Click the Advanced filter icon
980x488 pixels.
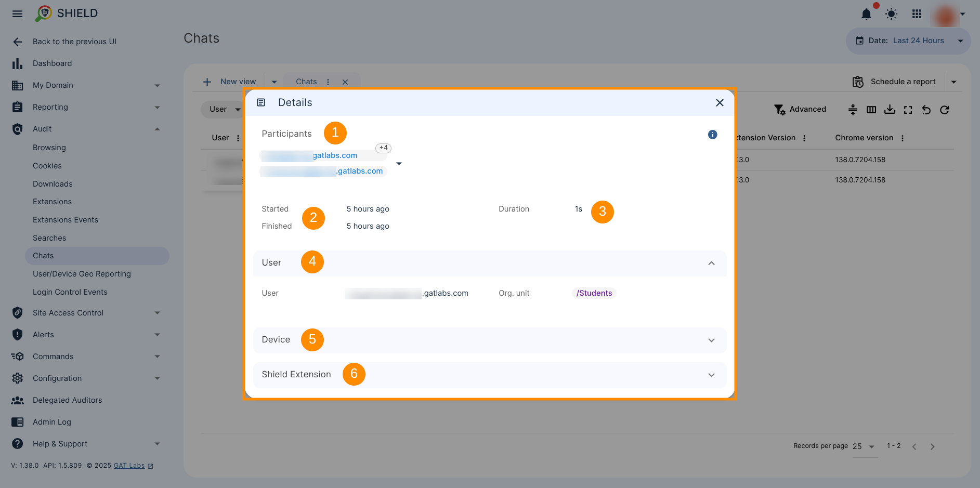pos(779,110)
